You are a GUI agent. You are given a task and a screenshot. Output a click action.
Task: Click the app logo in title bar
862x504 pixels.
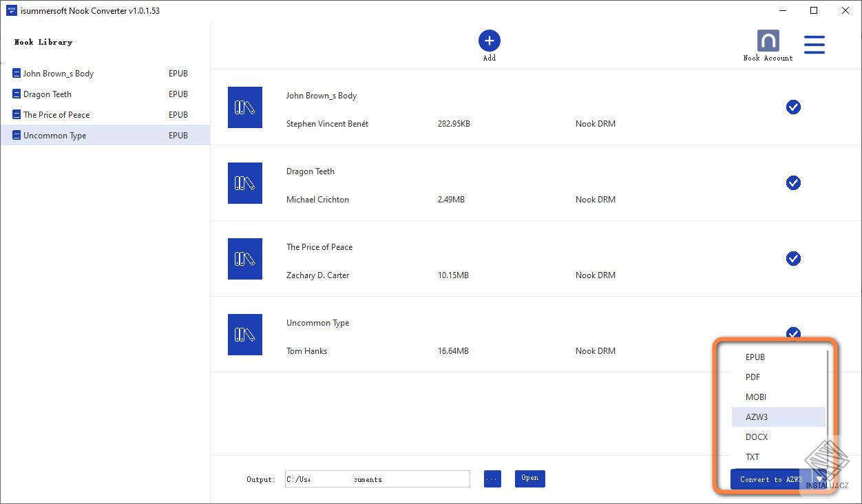click(12, 10)
